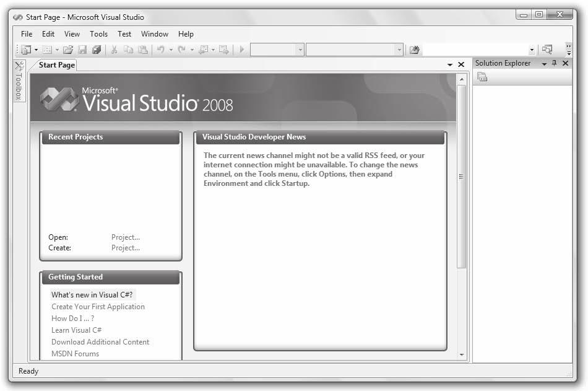Click "Download Additional Content" link
The image size is (588, 391).
[x=100, y=342]
